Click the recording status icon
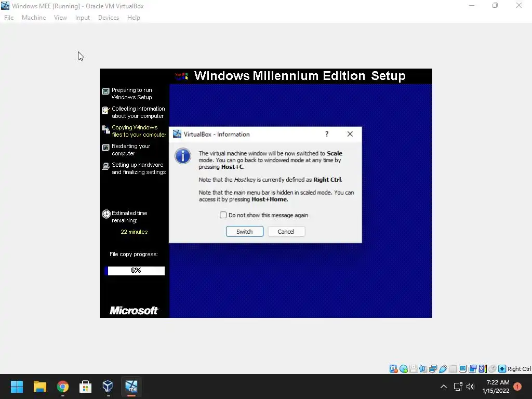The height and width of the screenshot is (399, 532). pyautogui.click(x=472, y=369)
